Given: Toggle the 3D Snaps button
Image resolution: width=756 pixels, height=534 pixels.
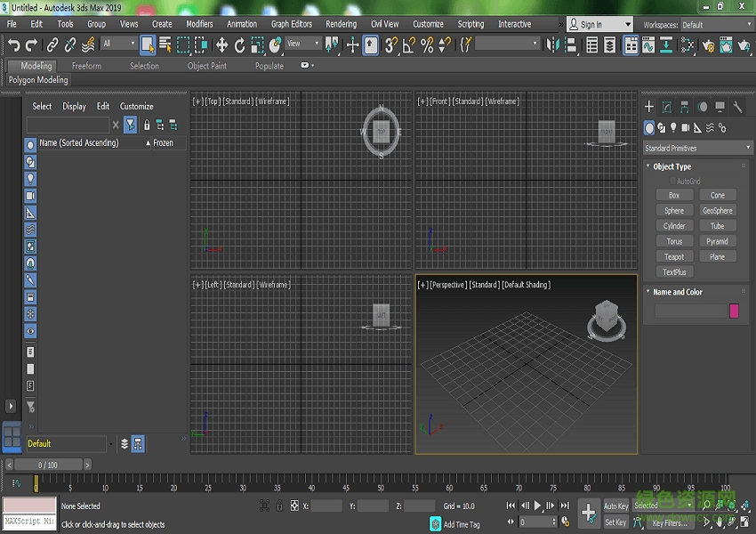Looking at the screenshot, I should point(391,44).
